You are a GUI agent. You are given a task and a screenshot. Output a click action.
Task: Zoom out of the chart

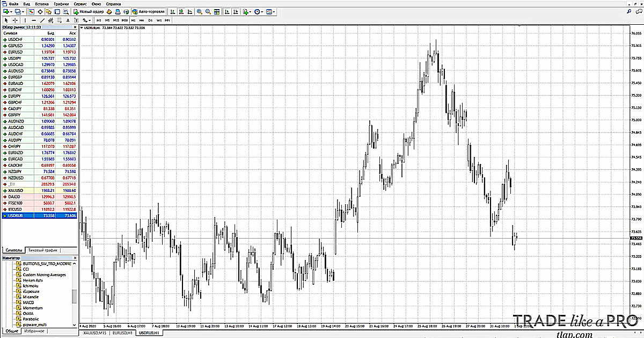pos(208,11)
